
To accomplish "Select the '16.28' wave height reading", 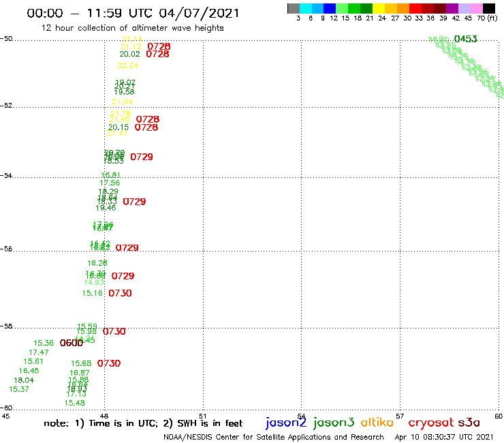I will [97, 263].
